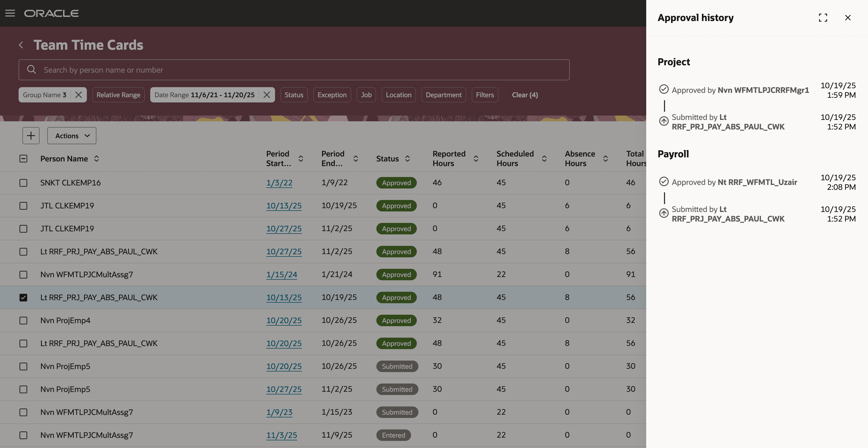
Task: Close the Approval history panel
Action: pos(848,17)
